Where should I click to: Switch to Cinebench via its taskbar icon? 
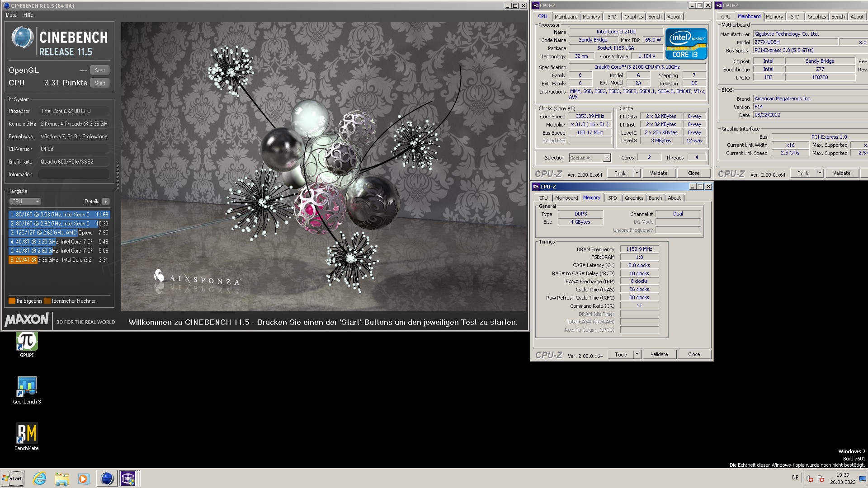[107, 478]
